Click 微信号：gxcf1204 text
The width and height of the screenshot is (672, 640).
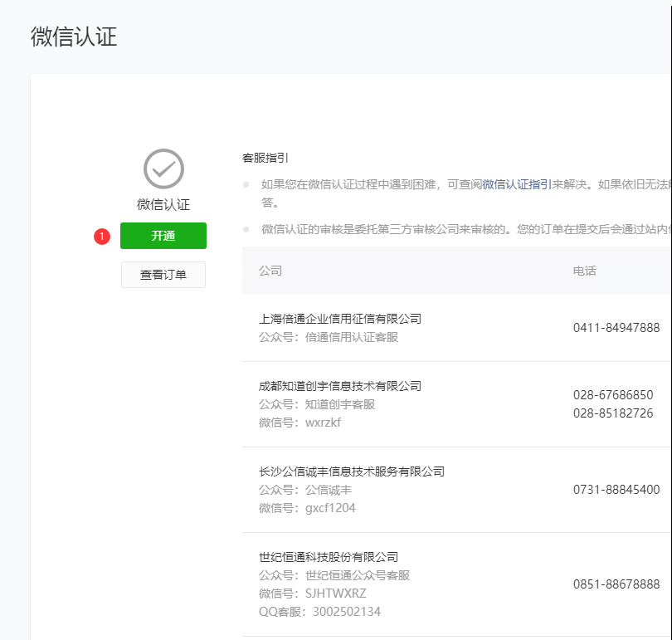[307, 508]
